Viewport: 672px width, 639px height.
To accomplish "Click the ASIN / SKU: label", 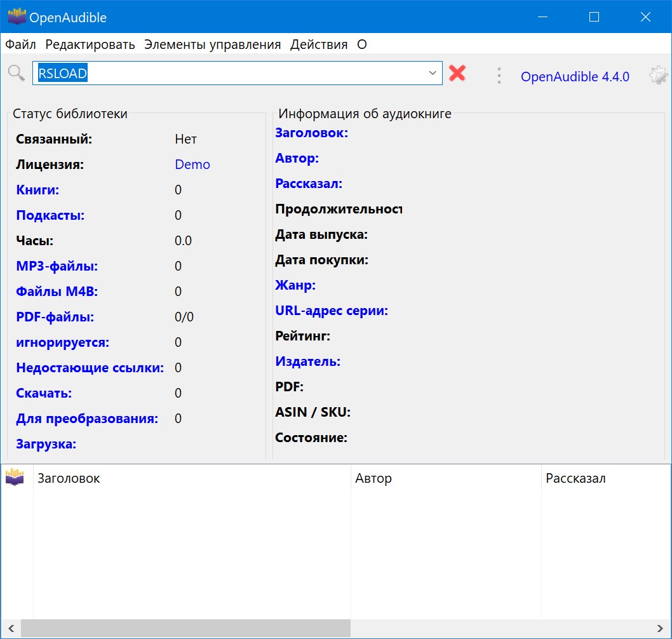I will (313, 412).
